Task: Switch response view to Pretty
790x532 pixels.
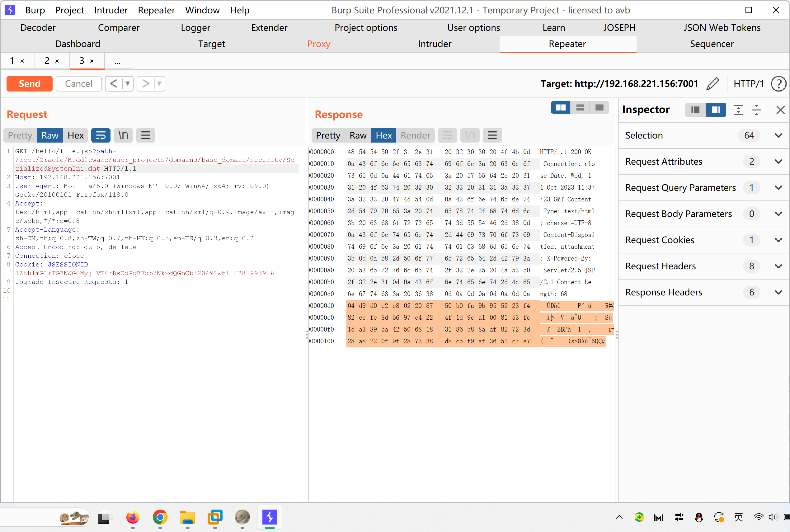Action: 328,135
